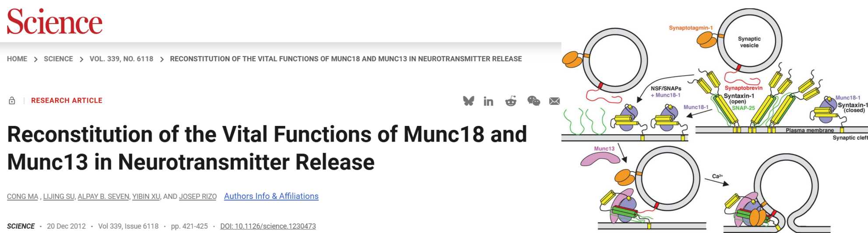
Task: Share article on Bluesky butterfly icon
Action: (x=469, y=101)
